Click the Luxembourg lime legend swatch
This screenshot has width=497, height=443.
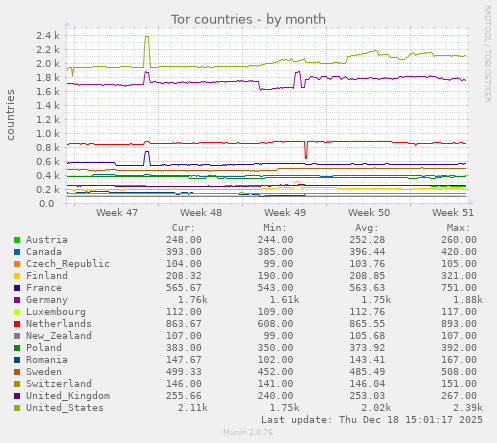tap(17, 312)
